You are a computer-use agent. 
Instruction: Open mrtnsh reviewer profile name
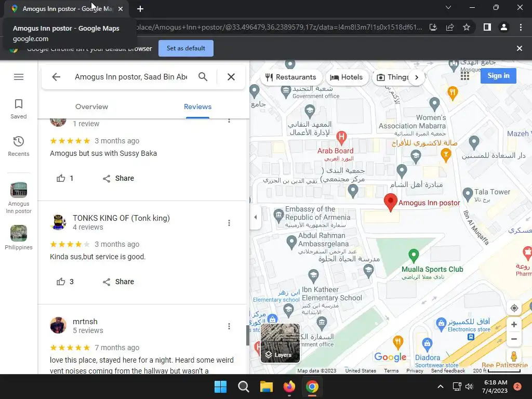pos(85,322)
